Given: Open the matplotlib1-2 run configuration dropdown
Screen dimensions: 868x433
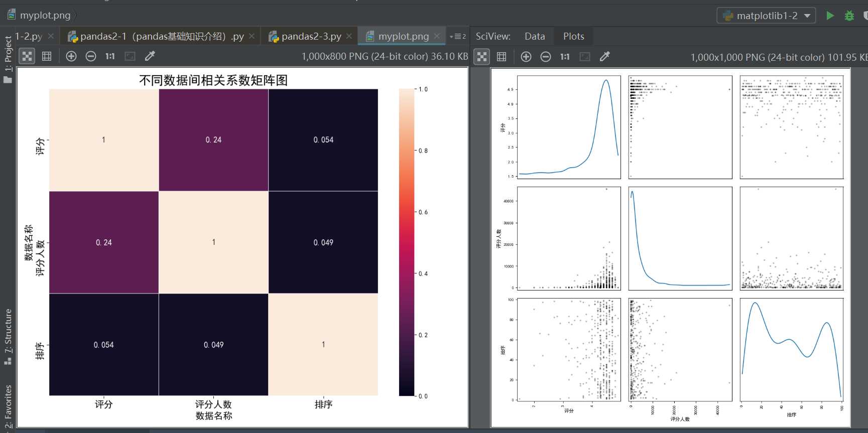Looking at the screenshot, I should pos(766,16).
